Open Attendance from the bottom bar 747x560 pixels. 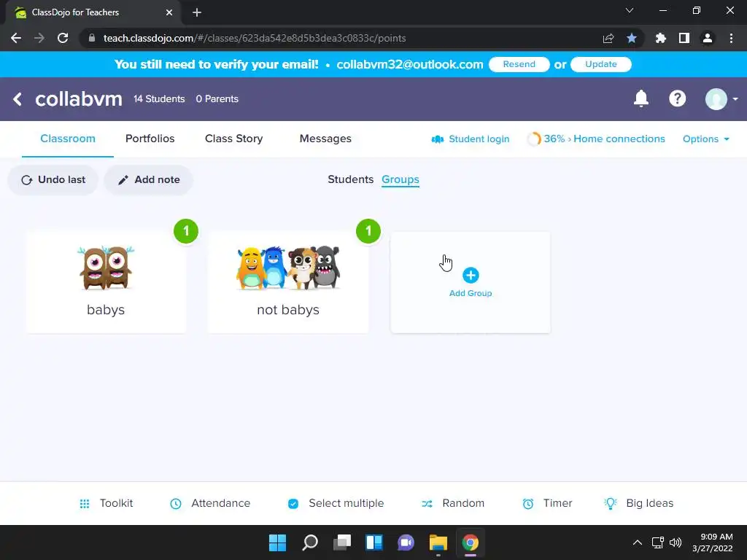[x=210, y=503]
